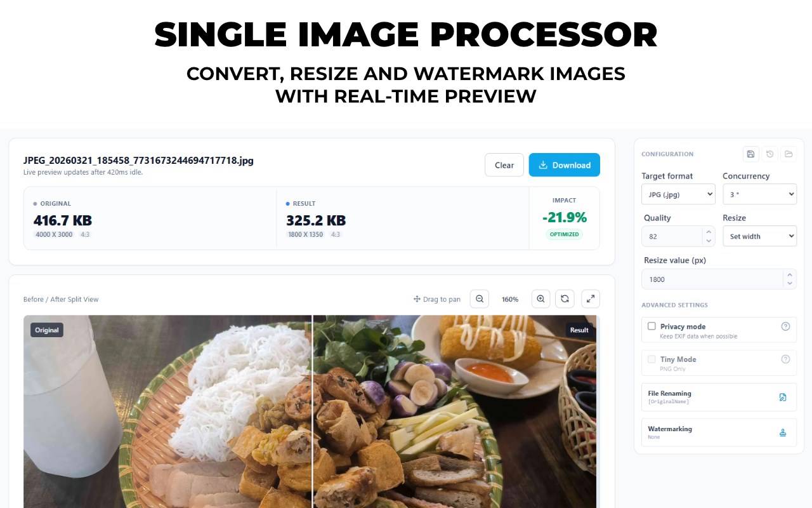Open the Resize mode dropdown
Image resolution: width=812 pixels, height=508 pixels.
(759, 236)
